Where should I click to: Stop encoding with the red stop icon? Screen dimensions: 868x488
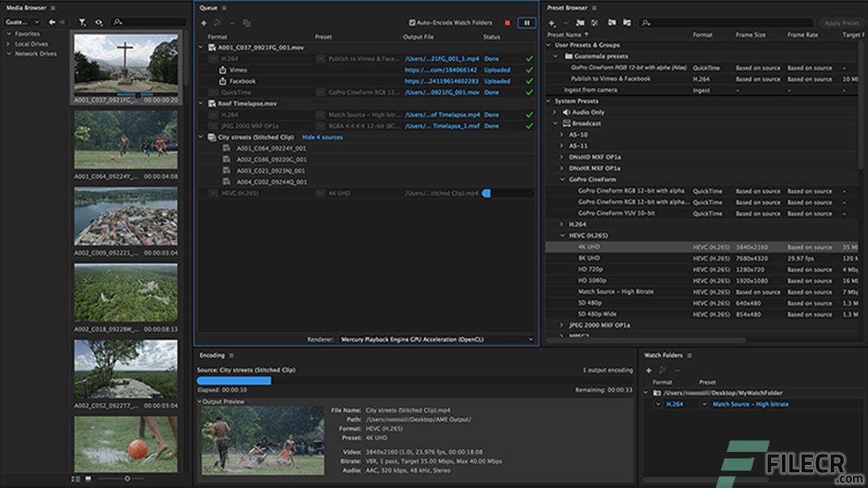point(507,22)
